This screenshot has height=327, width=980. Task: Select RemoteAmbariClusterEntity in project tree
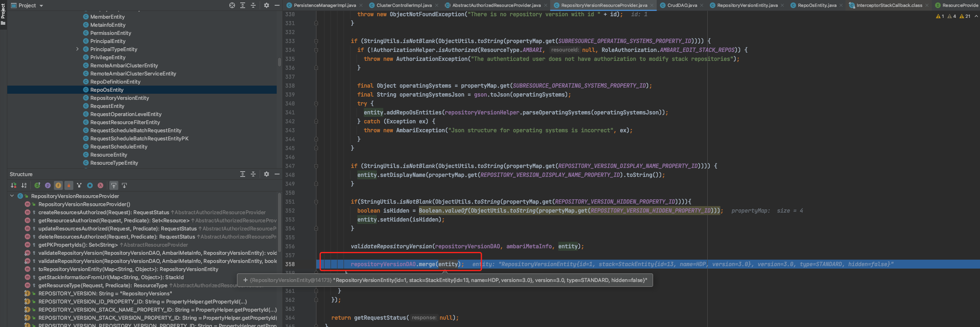(x=120, y=65)
